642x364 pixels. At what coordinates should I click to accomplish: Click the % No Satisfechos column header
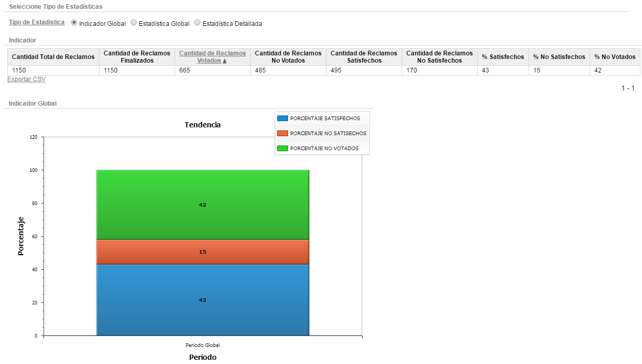point(559,57)
